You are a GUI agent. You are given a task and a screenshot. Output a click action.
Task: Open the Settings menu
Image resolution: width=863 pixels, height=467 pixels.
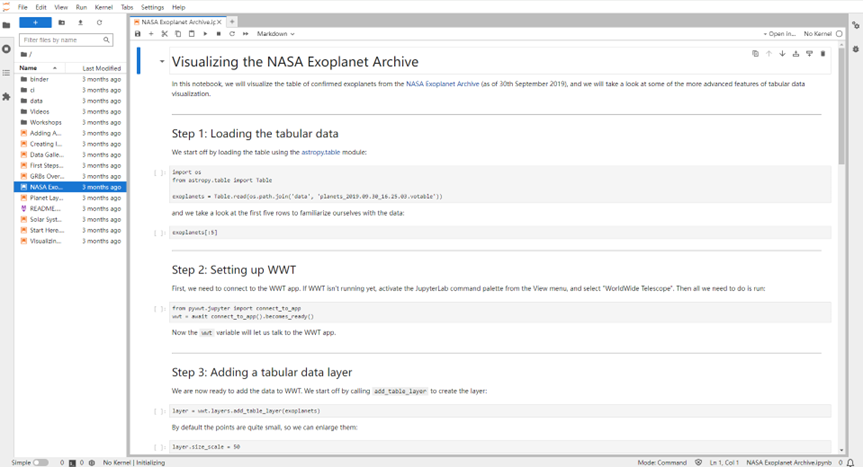coord(152,7)
